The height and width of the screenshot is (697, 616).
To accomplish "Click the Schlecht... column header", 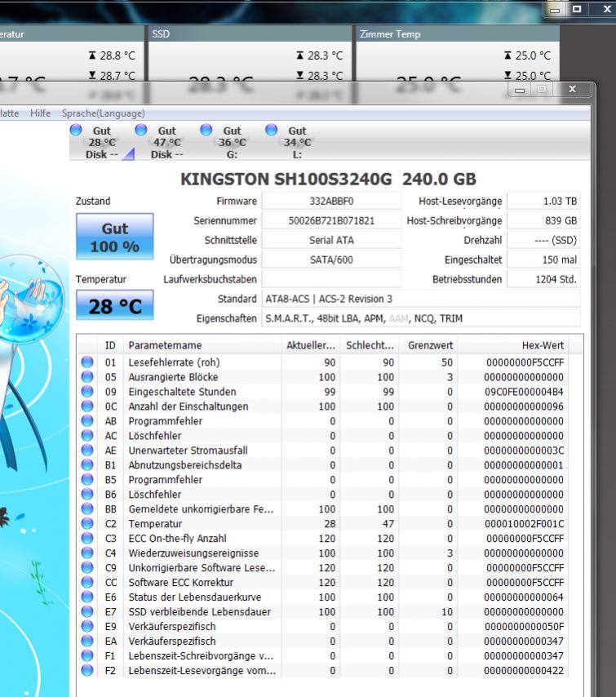I will (x=370, y=345).
